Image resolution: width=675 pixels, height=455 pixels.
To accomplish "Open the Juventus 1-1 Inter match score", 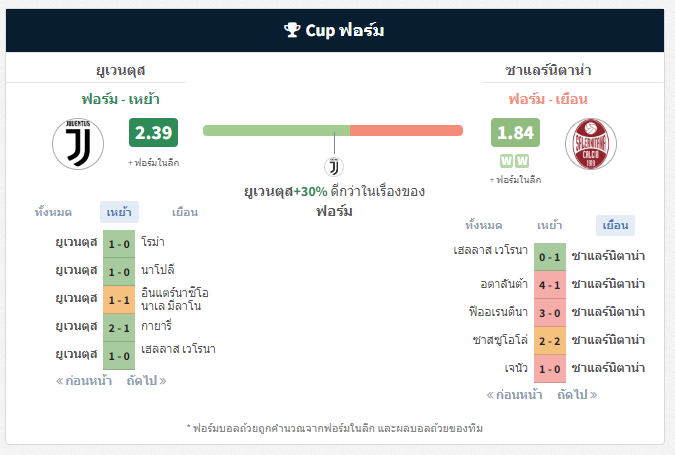I will [x=119, y=300].
